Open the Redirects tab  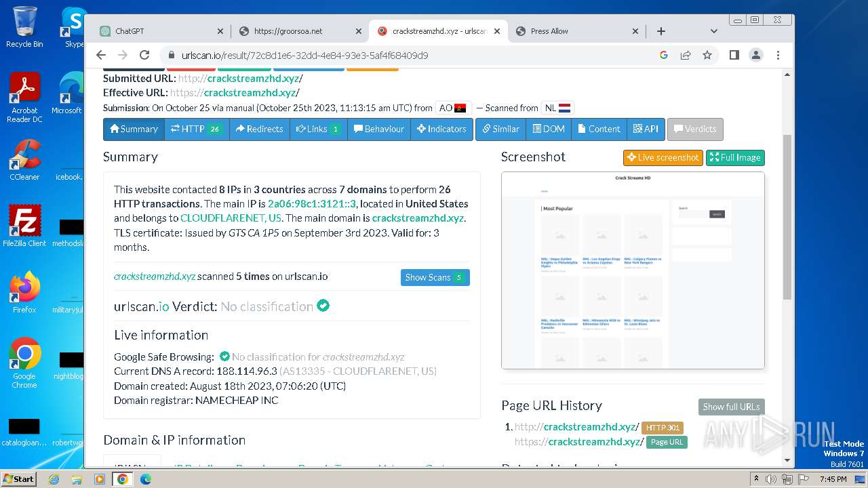click(x=260, y=129)
